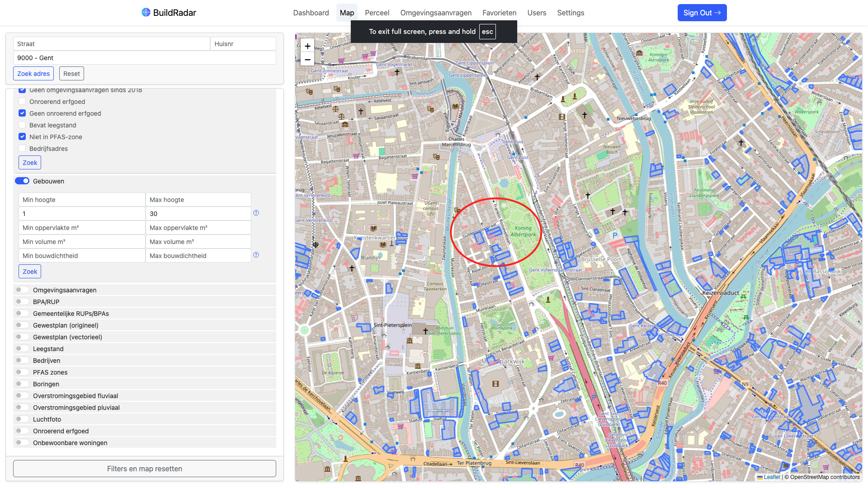The image size is (868, 488).
Task: Open the 9000 - Gent city selector
Action: coord(145,58)
